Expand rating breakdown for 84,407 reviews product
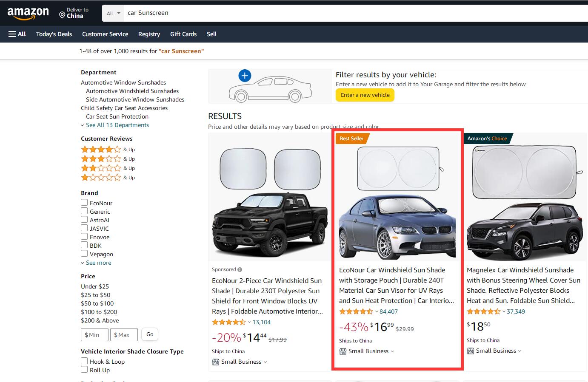588x382 pixels. [x=377, y=311]
